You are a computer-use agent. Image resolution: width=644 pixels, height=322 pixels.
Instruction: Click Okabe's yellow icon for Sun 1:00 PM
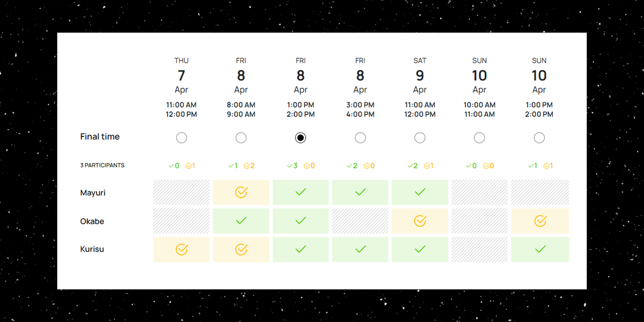540,221
